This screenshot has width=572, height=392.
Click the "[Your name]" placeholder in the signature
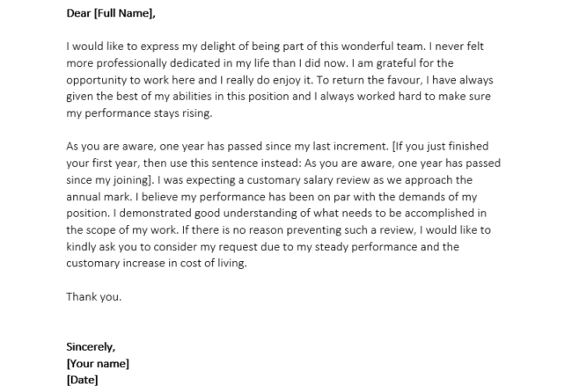pos(98,363)
